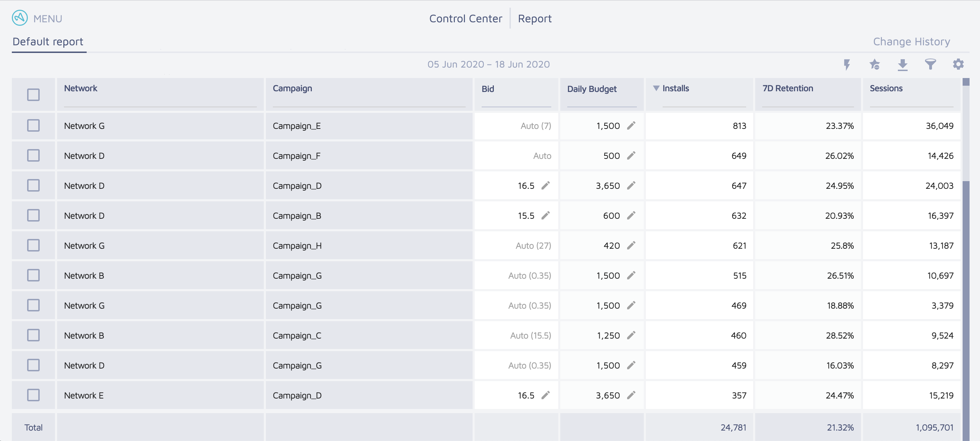
Task: Select the Default report tab
Action: pyautogui.click(x=48, y=41)
